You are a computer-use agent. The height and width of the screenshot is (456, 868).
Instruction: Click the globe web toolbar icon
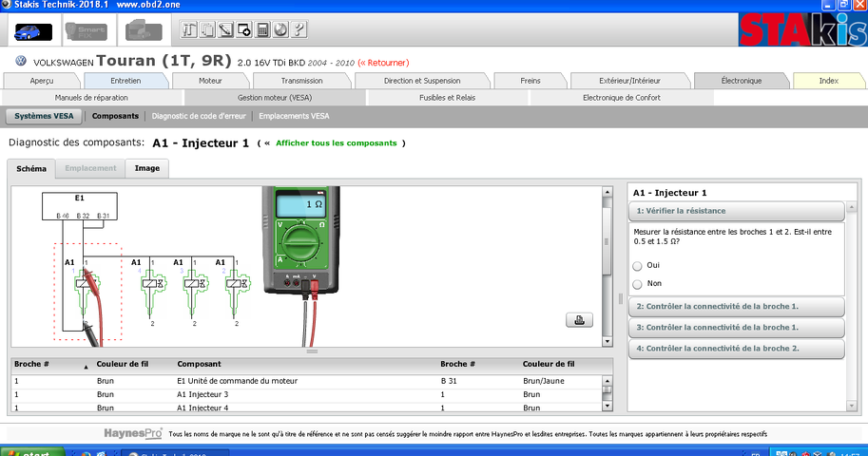click(x=280, y=29)
